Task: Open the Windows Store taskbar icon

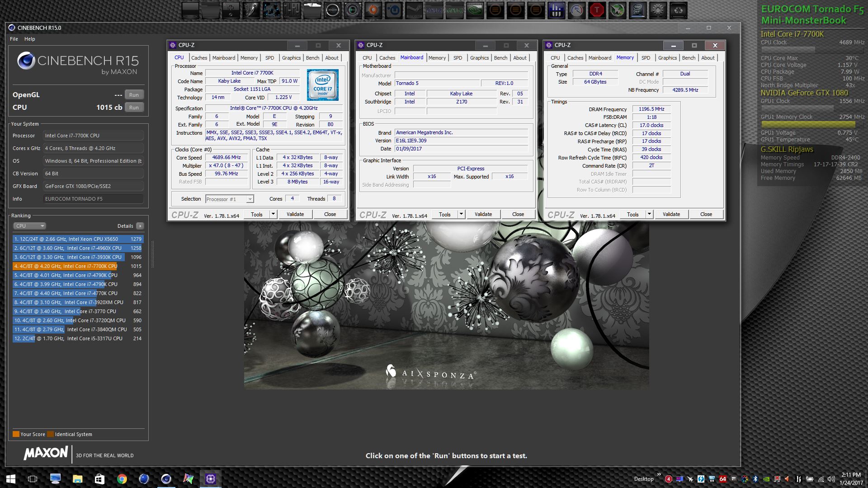Action: [99, 479]
